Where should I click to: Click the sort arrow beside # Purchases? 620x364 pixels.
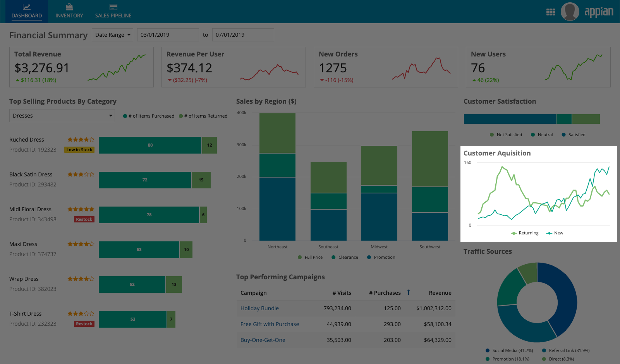coord(409,292)
